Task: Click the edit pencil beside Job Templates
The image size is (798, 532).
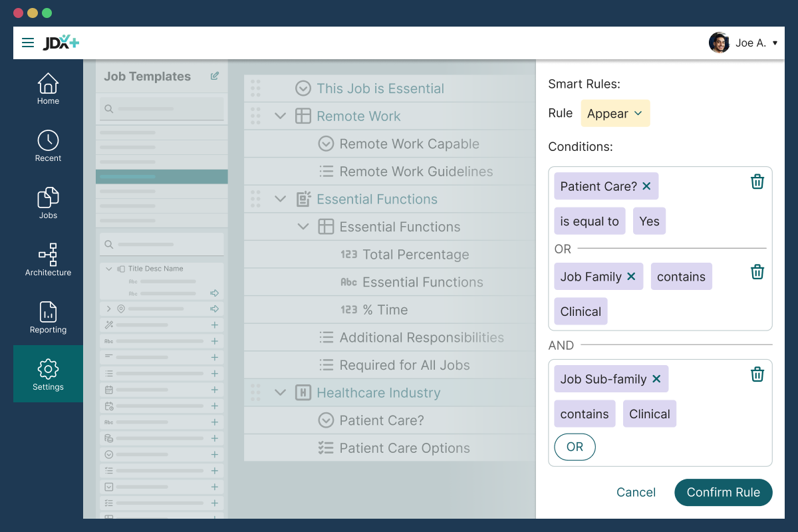Action: pos(214,76)
